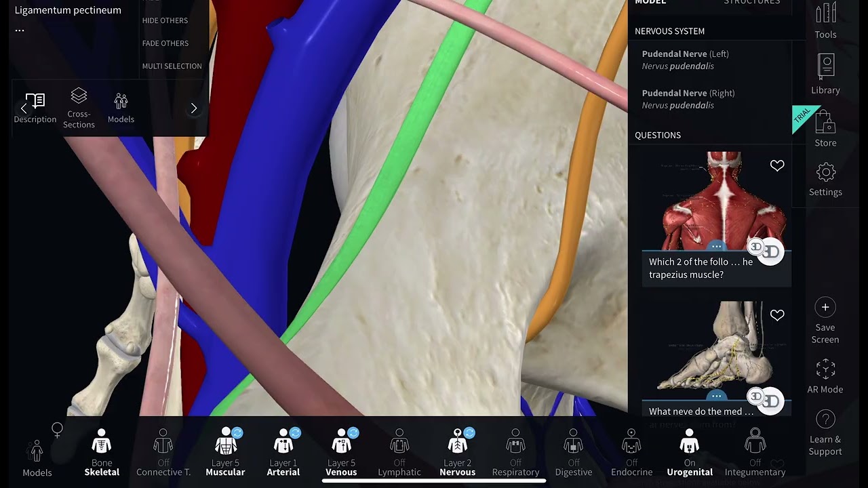Open the Library
Image resolution: width=868 pixels, height=488 pixels.
point(825,75)
